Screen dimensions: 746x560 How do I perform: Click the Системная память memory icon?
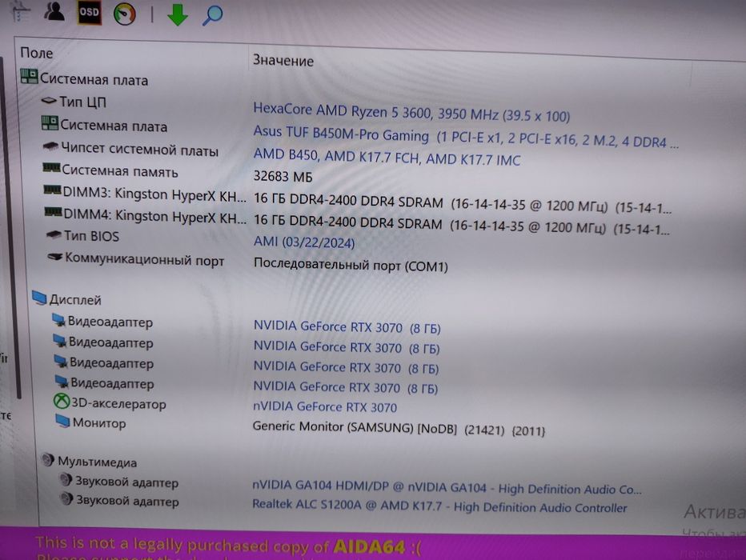coord(51,168)
